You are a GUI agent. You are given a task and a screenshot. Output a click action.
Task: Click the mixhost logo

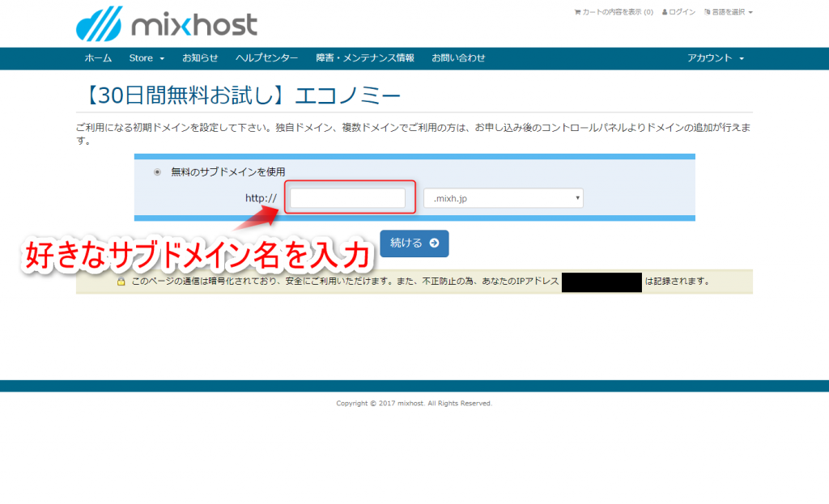166,23
